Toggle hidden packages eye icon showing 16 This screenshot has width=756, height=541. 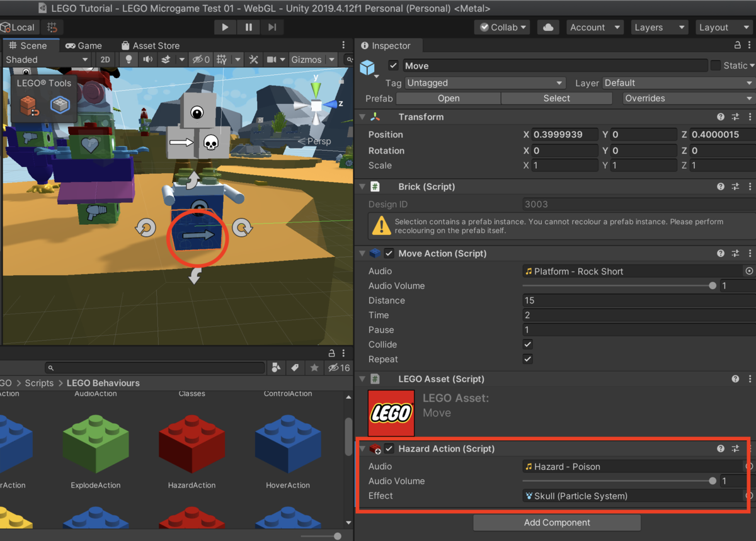click(338, 368)
